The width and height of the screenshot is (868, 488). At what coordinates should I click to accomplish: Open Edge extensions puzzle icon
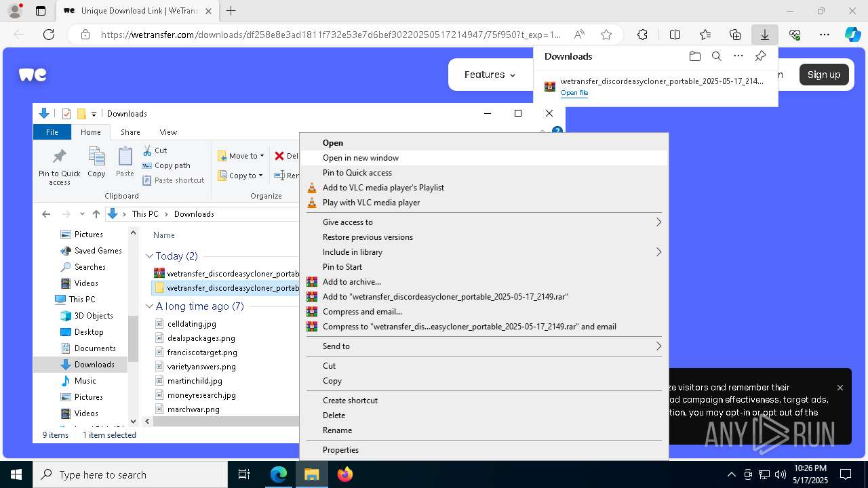(642, 35)
